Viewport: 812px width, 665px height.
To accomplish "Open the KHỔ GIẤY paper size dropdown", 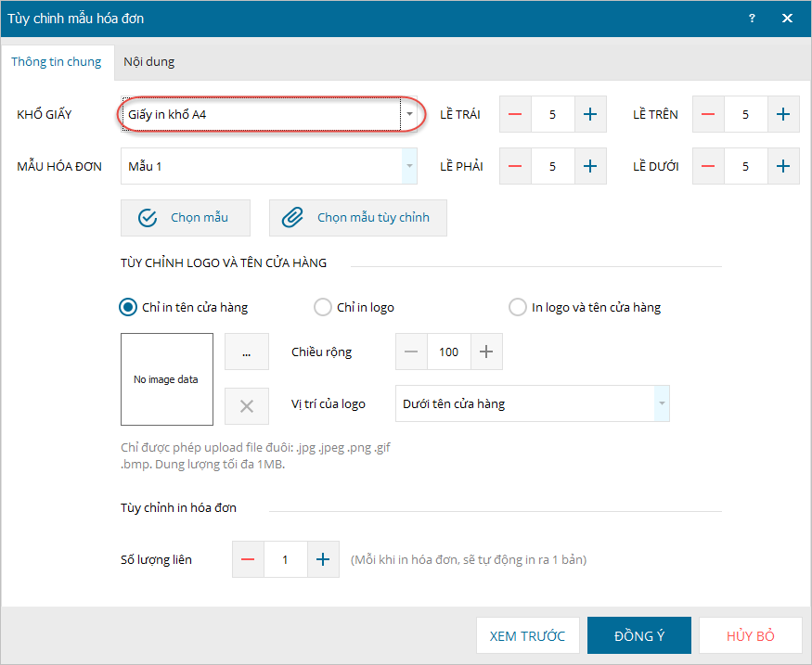I will pyautogui.click(x=409, y=114).
